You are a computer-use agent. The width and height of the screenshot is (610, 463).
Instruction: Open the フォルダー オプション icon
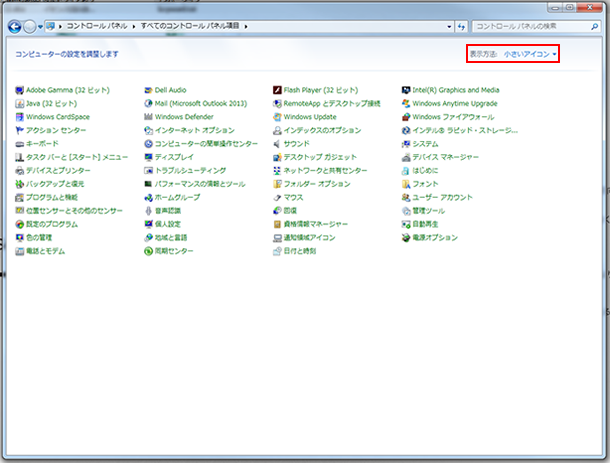tap(277, 184)
